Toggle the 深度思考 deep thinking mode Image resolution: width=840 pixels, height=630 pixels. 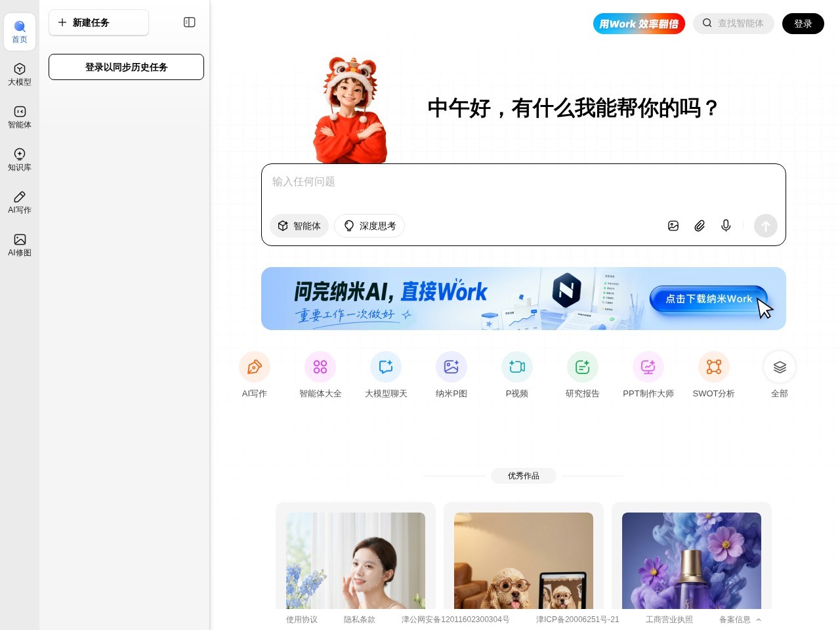[369, 226]
